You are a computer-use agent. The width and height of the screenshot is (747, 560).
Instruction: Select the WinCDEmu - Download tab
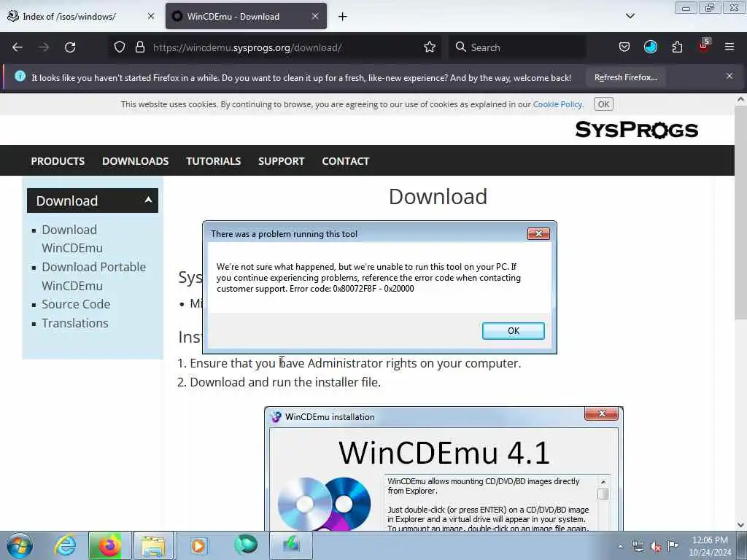[x=246, y=16]
